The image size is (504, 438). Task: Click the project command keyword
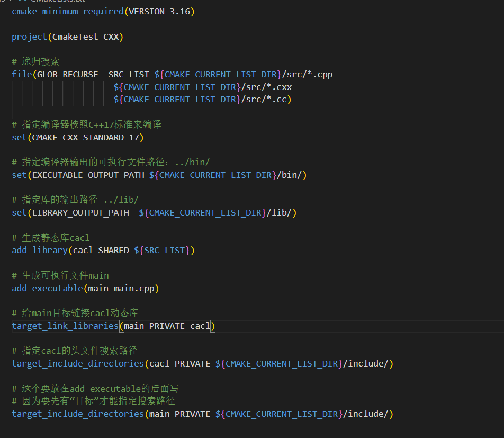[29, 37]
